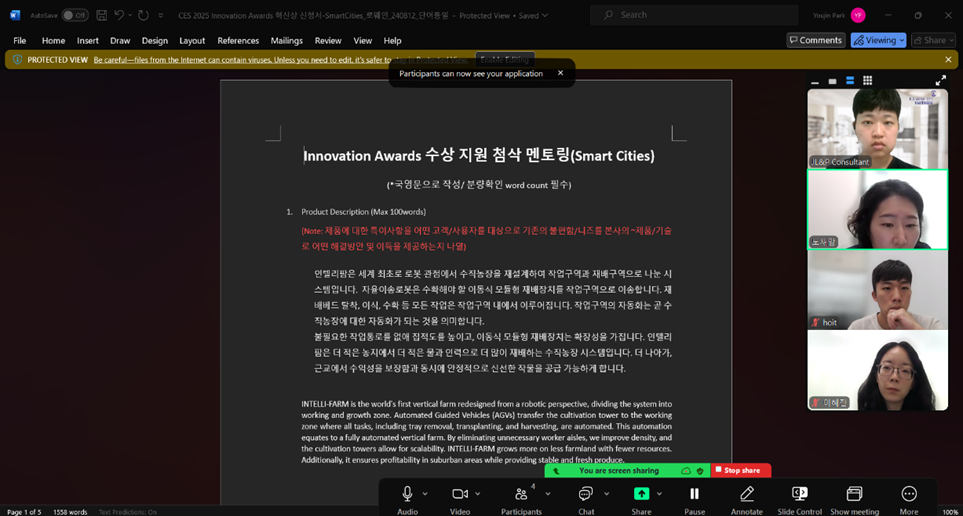
Task: Open Customize Quick Access Toolbar dropdown
Action: (161, 15)
